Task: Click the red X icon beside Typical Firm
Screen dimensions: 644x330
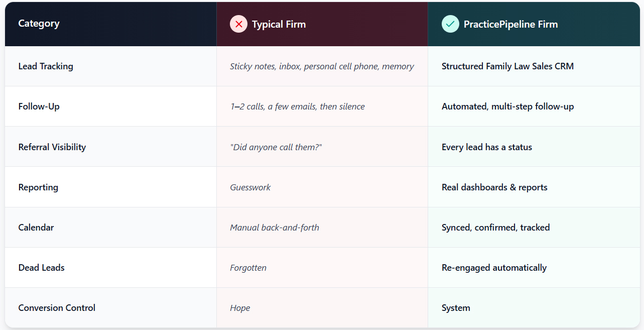Action: tap(238, 24)
